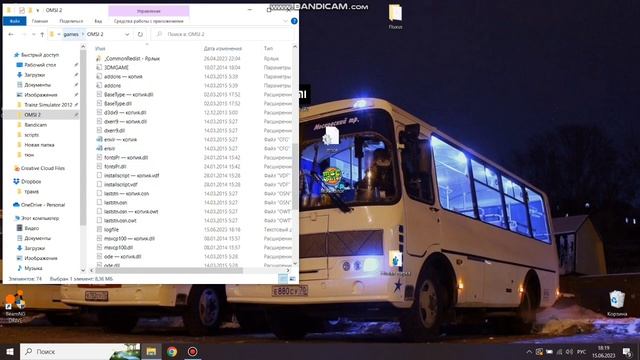Open scripts folder in navigation pane
The width and height of the screenshot is (640, 360).
pos(31,135)
